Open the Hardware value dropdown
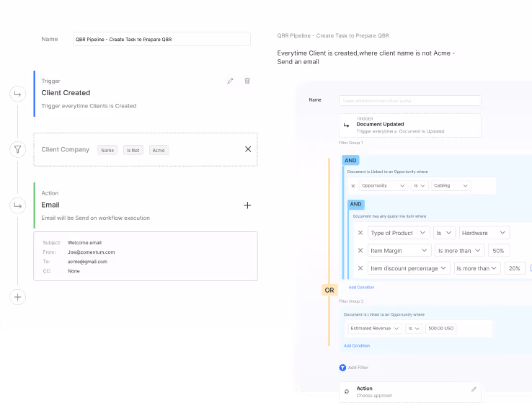Viewport: 532px width, 403px height. [484, 233]
